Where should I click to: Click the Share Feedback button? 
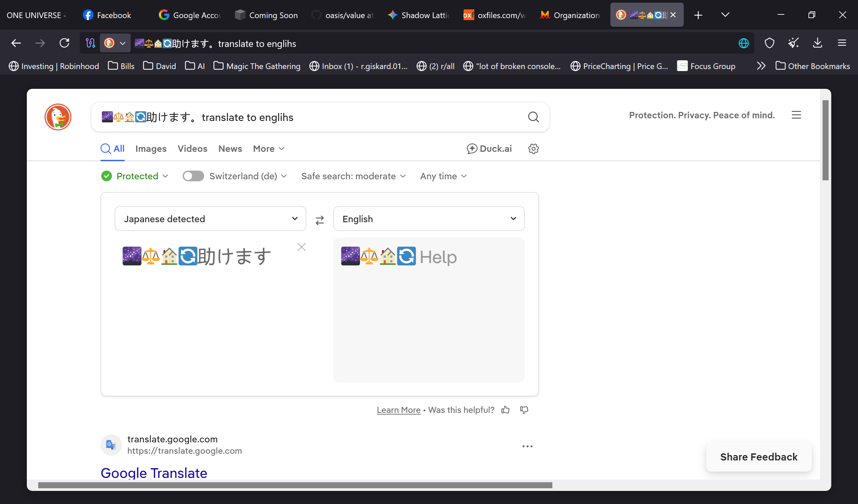758,457
